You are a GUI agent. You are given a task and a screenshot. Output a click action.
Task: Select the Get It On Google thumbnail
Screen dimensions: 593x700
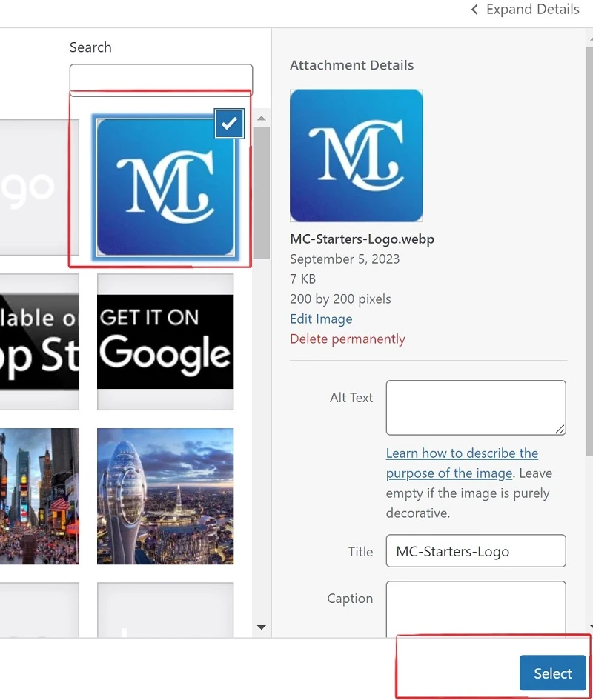coord(165,341)
